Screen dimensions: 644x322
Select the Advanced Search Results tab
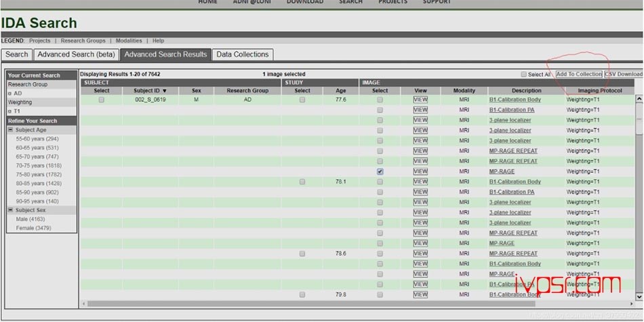166,55
